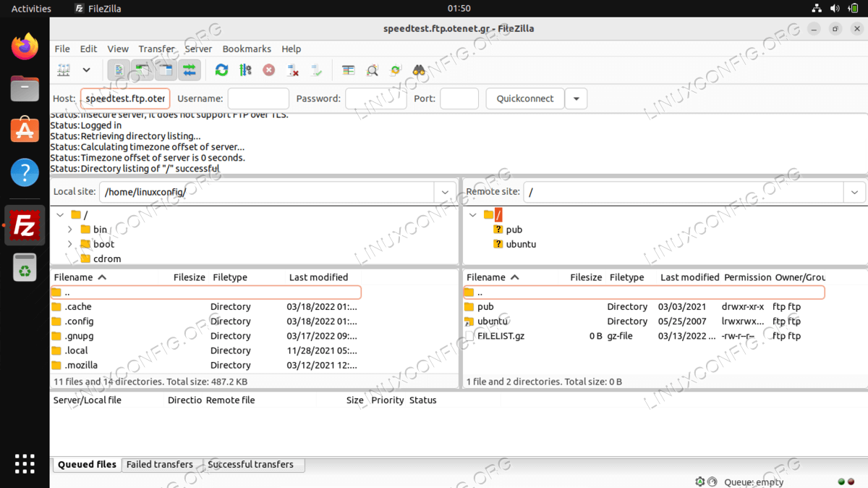Click the process queue toolbar icon

click(245, 70)
